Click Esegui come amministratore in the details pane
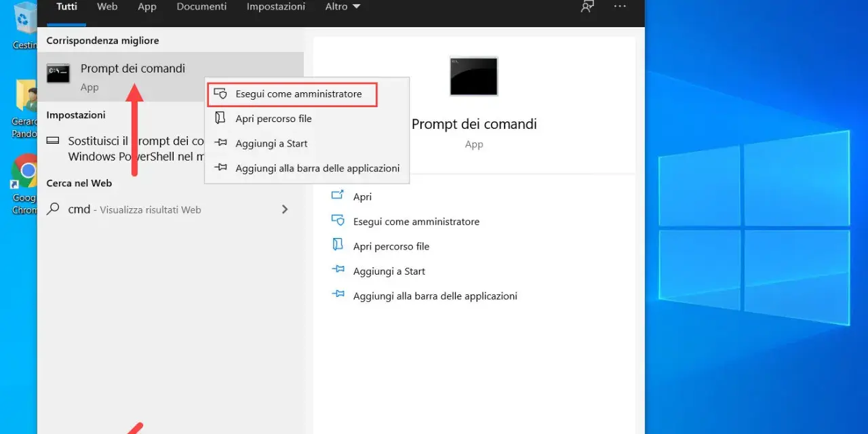 pyautogui.click(x=416, y=222)
